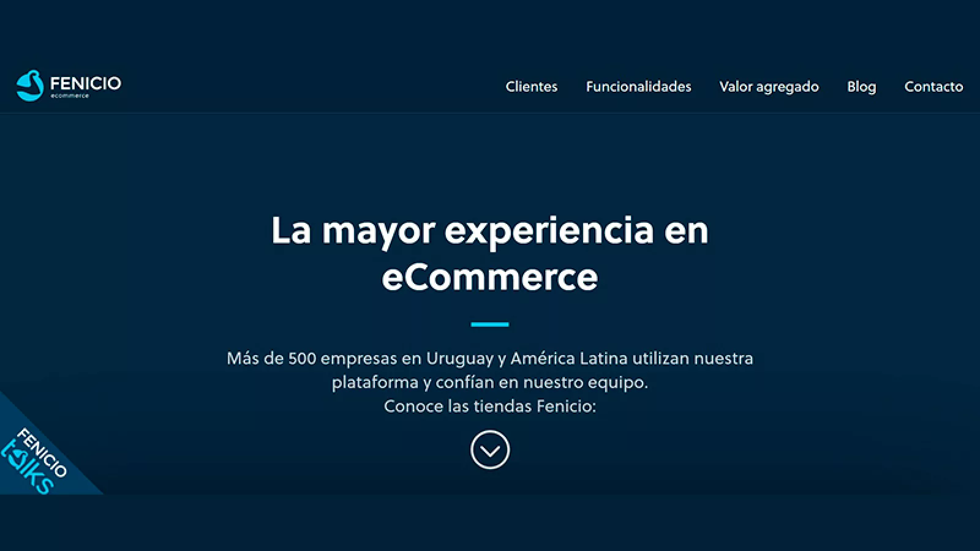This screenshot has height=551, width=980.
Task: Open the Clientes menu item
Action: coord(532,86)
